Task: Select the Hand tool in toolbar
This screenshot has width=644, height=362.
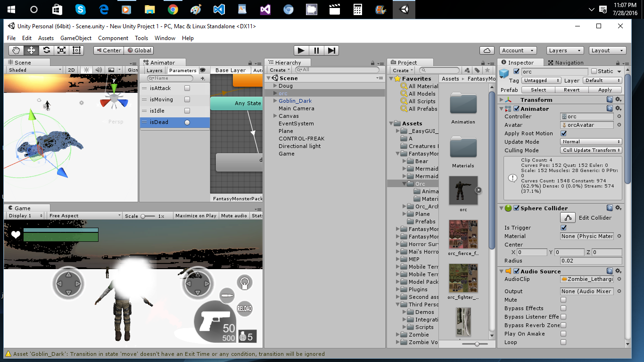Action: [x=16, y=50]
